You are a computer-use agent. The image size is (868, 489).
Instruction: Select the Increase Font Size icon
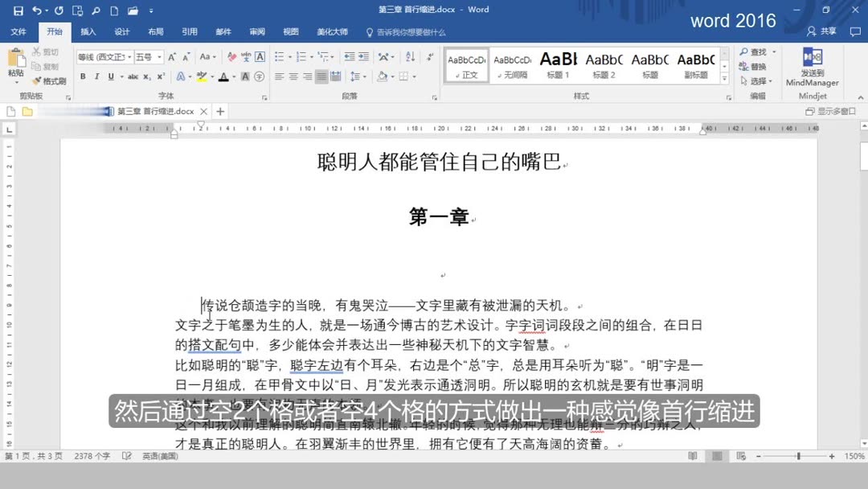pos(170,57)
